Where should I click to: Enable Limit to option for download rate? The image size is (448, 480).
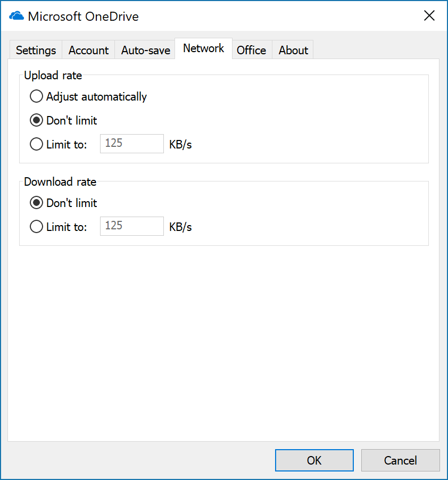[x=36, y=227]
